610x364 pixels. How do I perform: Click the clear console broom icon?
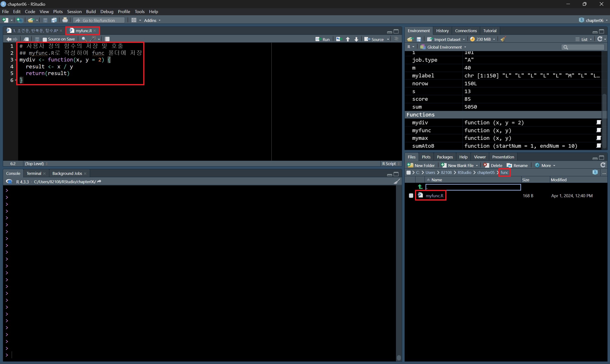click(397, 182)
